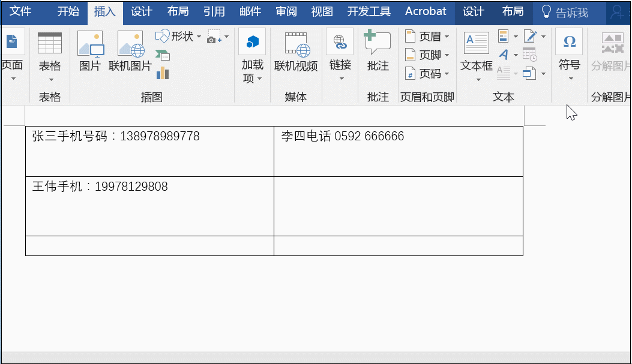Insert a SmartArt graphic
Image resolution: width=632 pixels, height=364 pixels.
point(163,56)
